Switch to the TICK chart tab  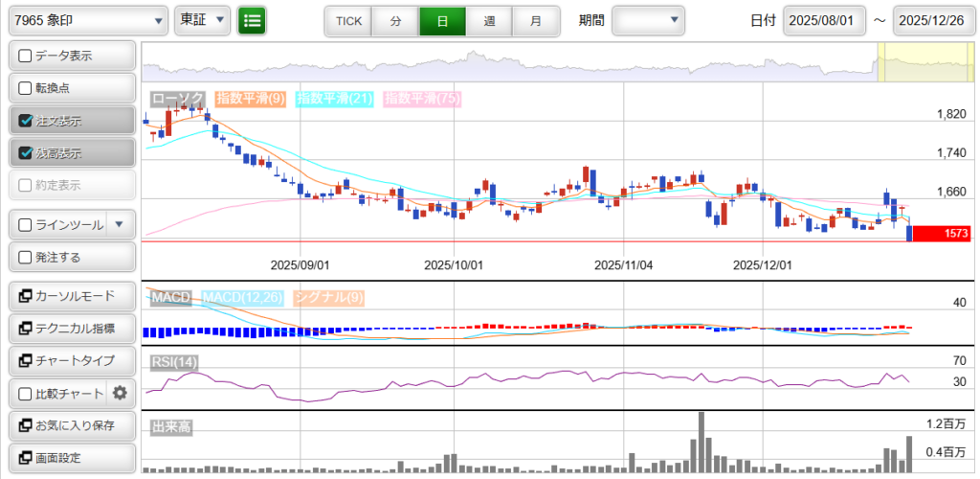pyautogui.click(x=348, y=21)
